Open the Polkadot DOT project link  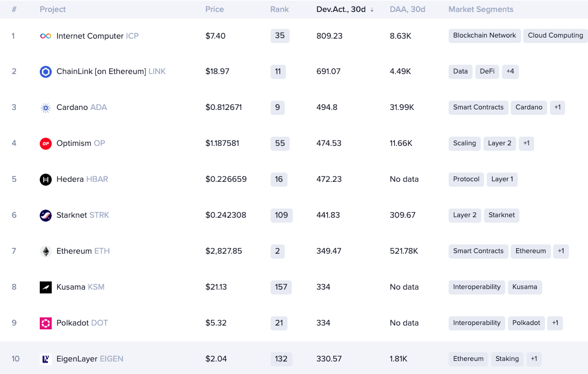pyautogui.click(x=82, y=323)
